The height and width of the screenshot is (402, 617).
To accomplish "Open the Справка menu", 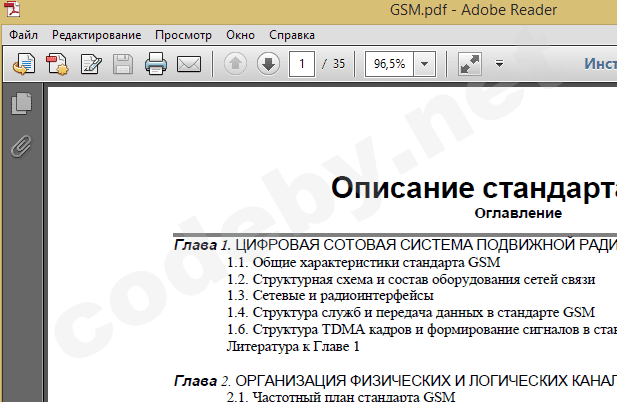I will (292, 35).
